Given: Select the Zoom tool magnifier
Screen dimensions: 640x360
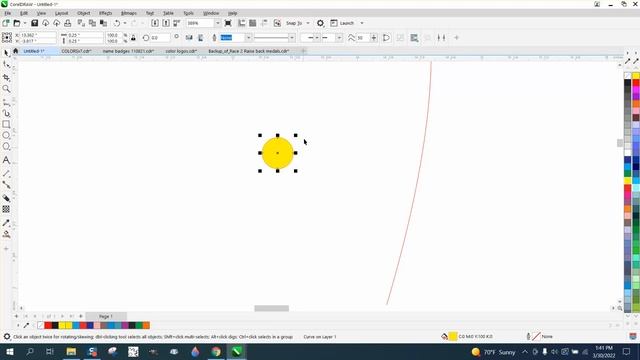Looking at the screenshot, I should [6, 89].
